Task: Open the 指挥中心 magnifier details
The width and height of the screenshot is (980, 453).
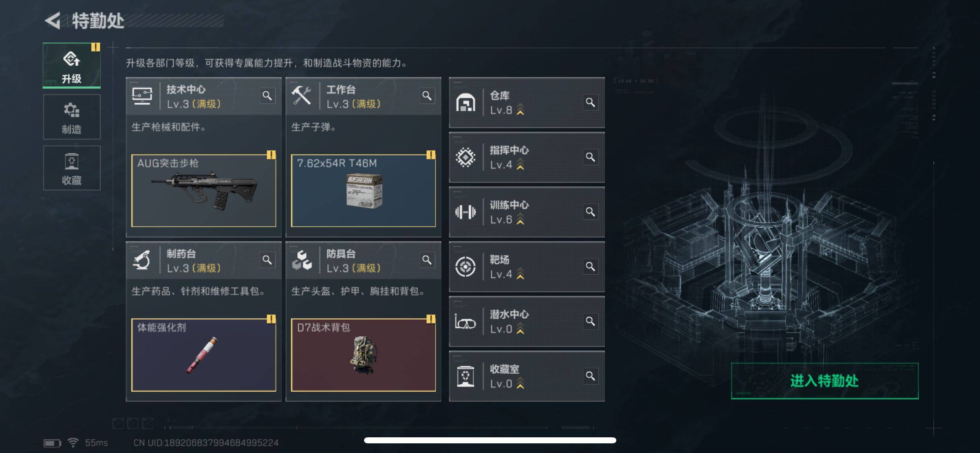Action: tap(590, 157)
